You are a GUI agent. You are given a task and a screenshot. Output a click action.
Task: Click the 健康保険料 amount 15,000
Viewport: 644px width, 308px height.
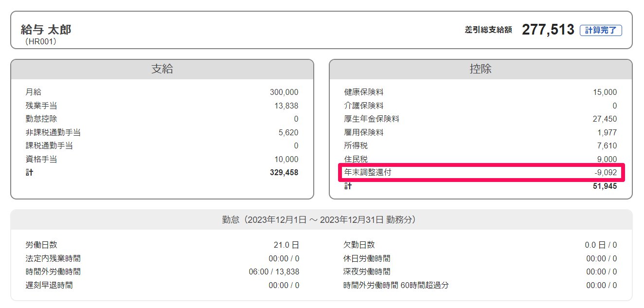605,92
